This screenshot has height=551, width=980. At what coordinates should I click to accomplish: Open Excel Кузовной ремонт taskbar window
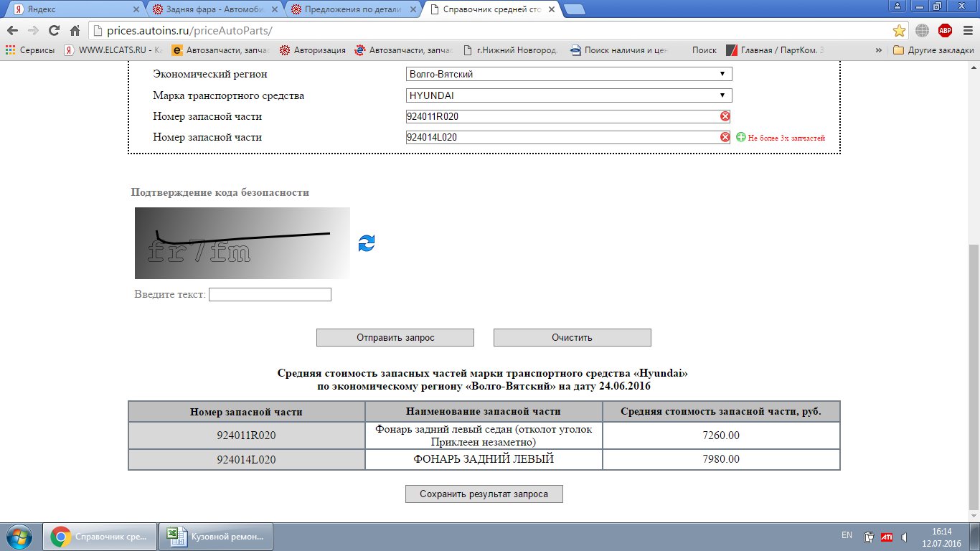(x=215, y=537)
